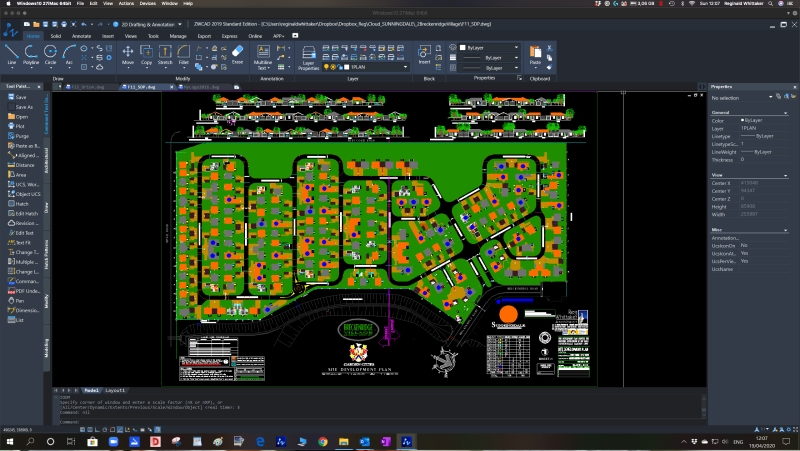Select the Line tool in the ribbon
The width and height of the screenshot is (800, 451).
coord(12,53)
